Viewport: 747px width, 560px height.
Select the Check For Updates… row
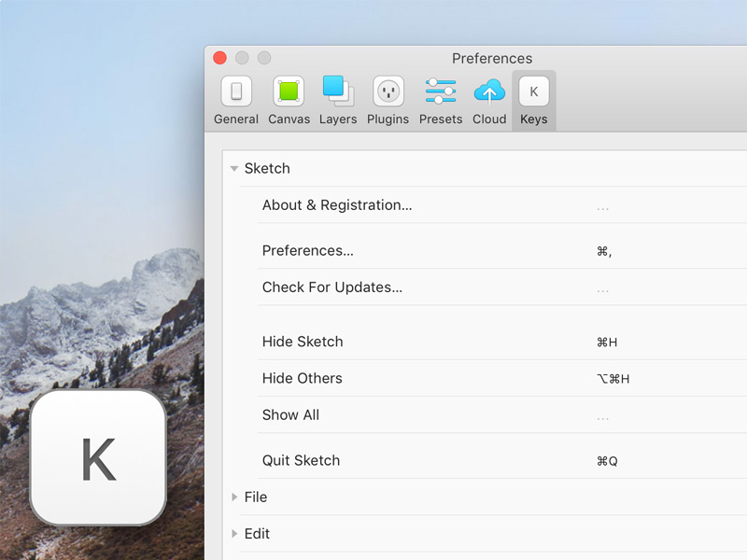pos(502,287)
